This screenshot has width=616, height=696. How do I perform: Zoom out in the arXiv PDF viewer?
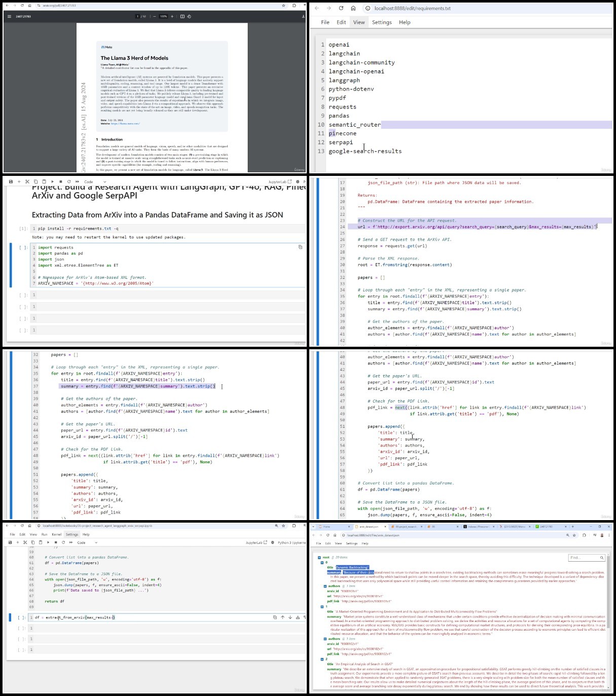click(155, 16)
